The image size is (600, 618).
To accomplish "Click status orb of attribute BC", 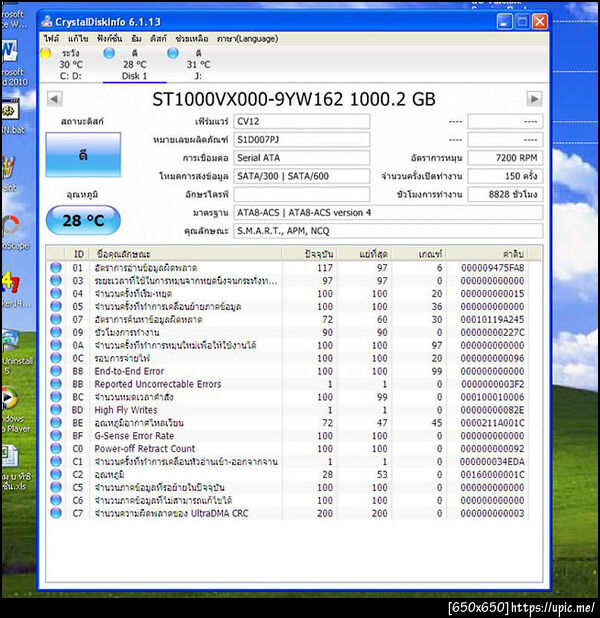I will pos(56,397).
